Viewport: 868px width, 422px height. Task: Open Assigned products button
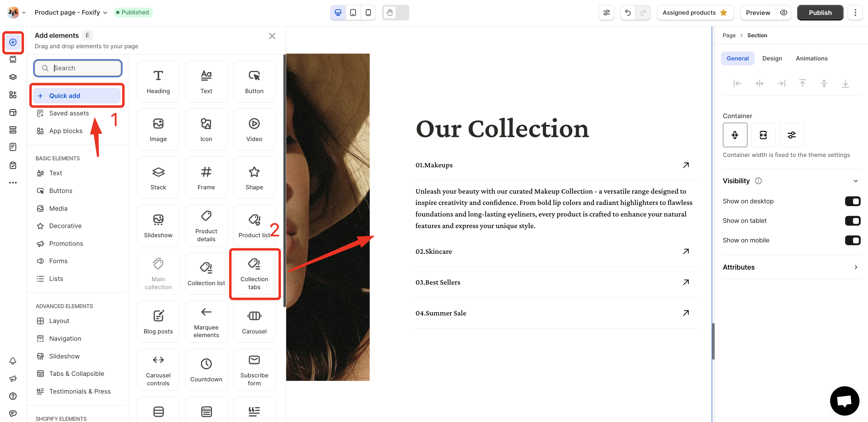pos(695,13)
